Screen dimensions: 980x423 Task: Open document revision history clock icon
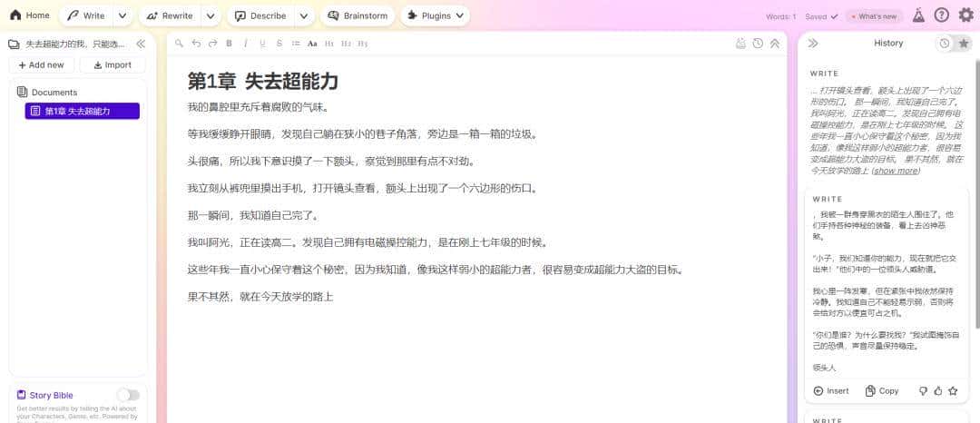[758, 43]
